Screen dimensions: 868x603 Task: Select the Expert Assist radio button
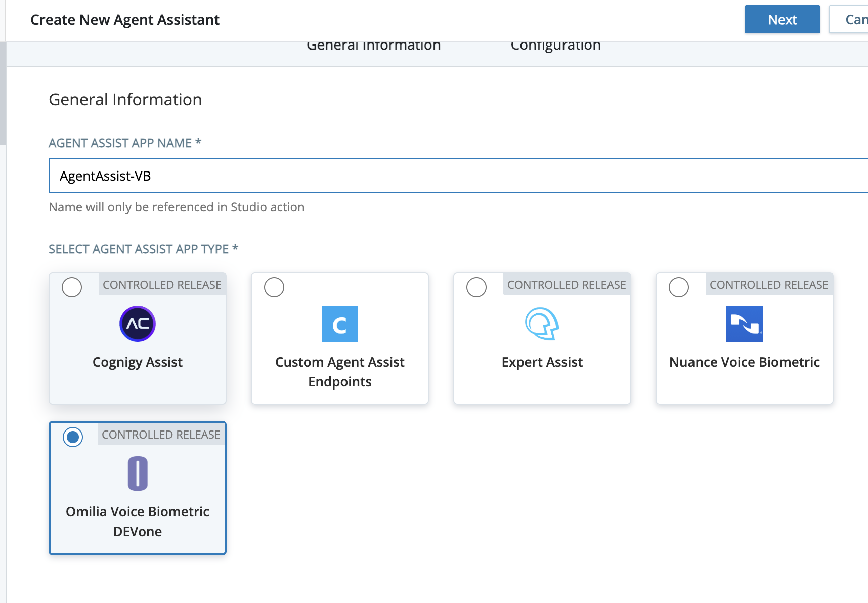point(476,287)
